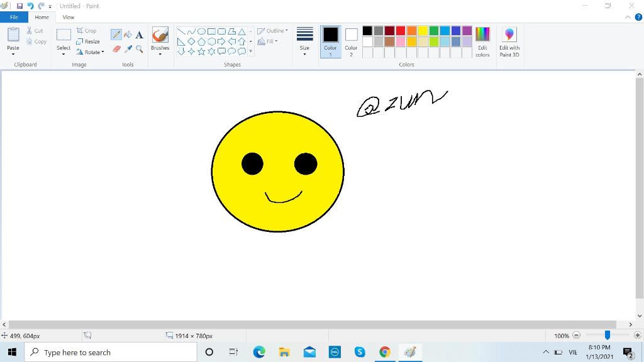Pick the Right triangle shape

click(181, 41)
